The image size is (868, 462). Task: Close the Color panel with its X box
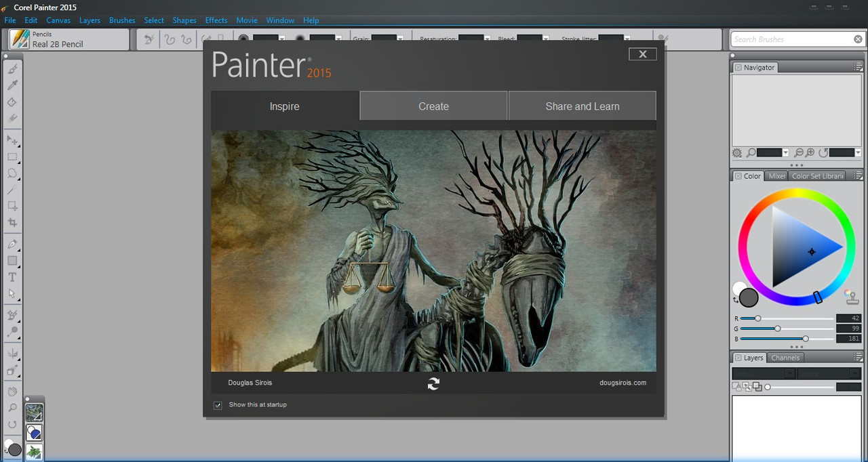(738, 176)
